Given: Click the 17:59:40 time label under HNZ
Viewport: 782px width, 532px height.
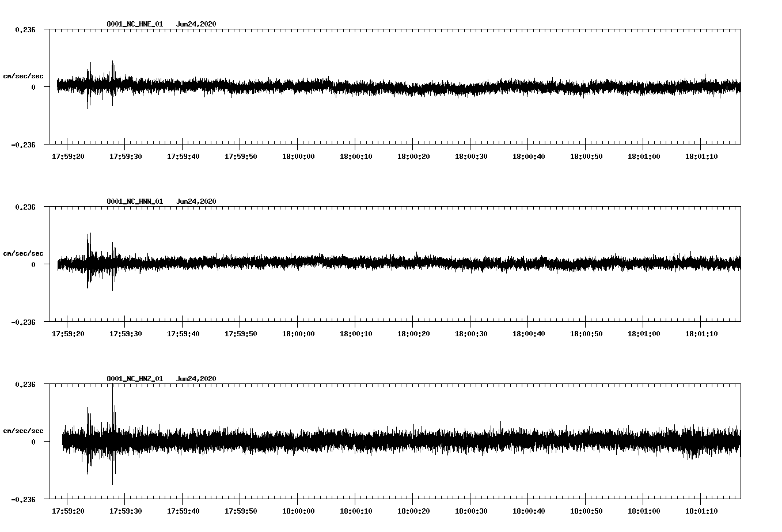Looking at the screenshot, I should [x=183, y=511].
